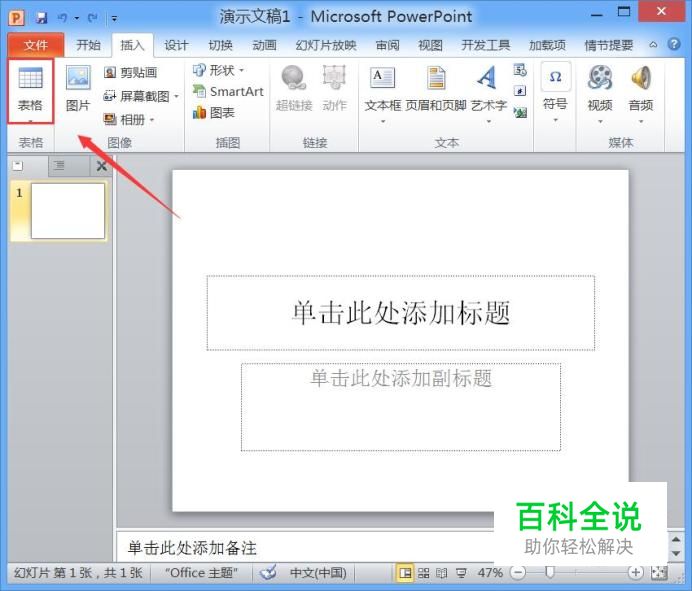
Task: Insert a Chart (图表)
Action: 214,113
